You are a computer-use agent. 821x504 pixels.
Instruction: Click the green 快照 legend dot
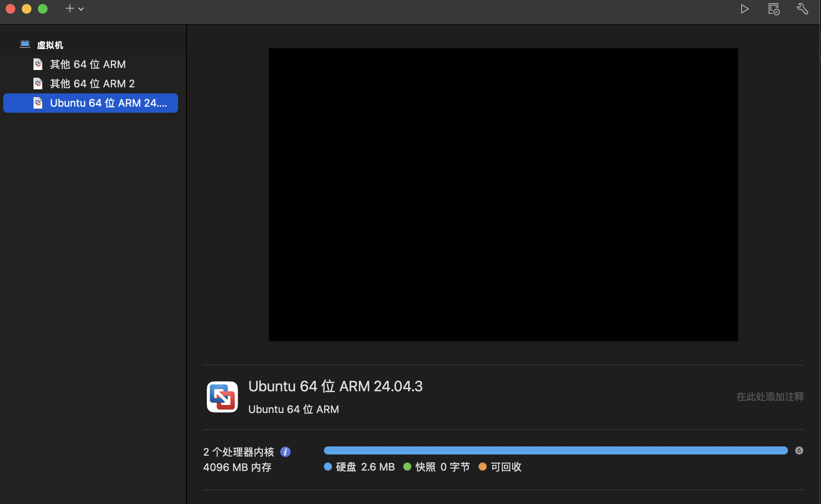coord(407,467)
